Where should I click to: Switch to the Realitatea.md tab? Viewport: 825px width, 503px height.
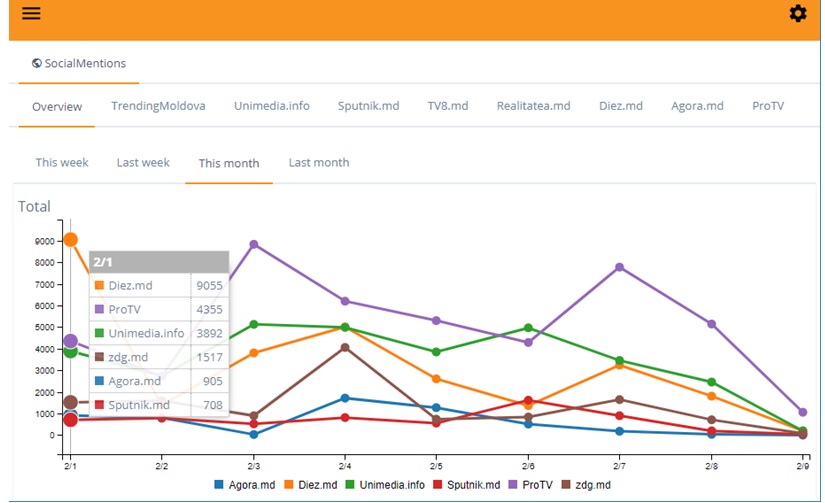(x=534, y=106)
